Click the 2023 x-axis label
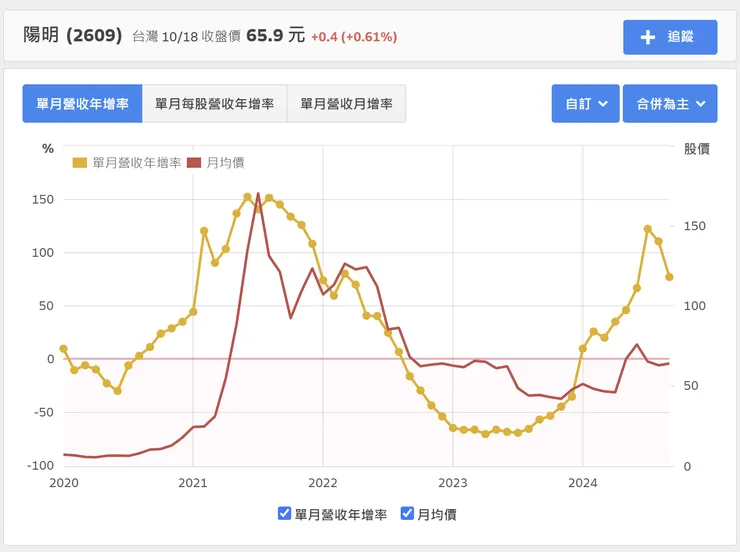The height and width of the screenshot is (552, 740). pos(453,483)
